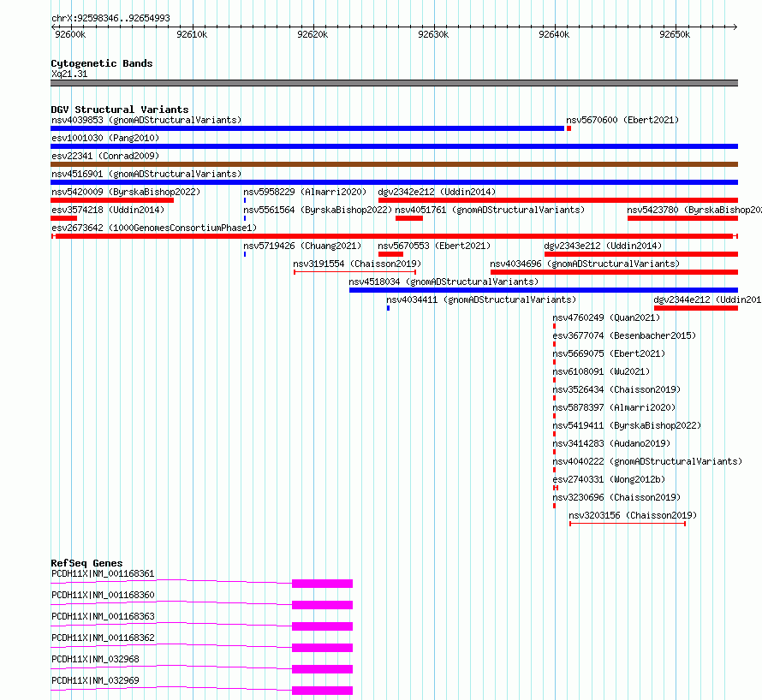Click the DGV Structural Variants track title
This screenshot has height=700, width=762.
tap(120, 110)
